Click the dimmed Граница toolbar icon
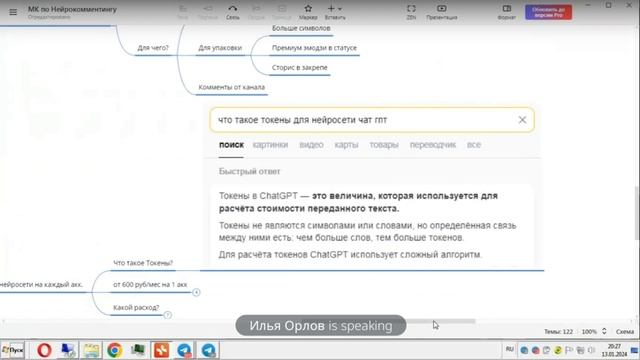The width and height of the screenshot is (640, 360). [282, 12]
